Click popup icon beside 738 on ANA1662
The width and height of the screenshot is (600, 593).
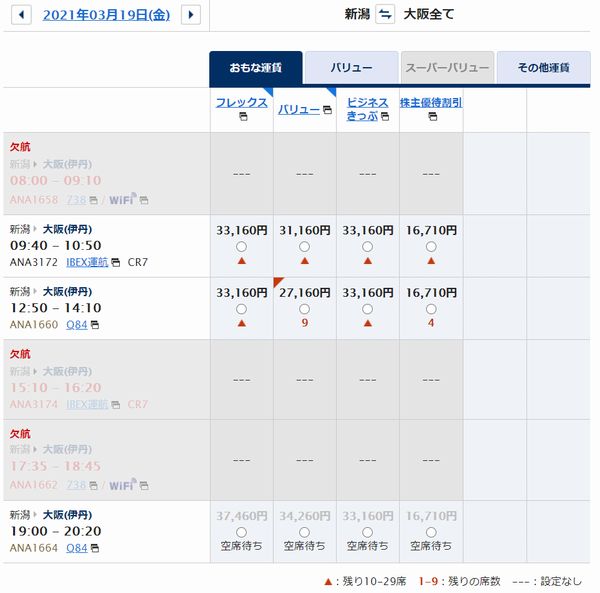click(x=93, y=485)
